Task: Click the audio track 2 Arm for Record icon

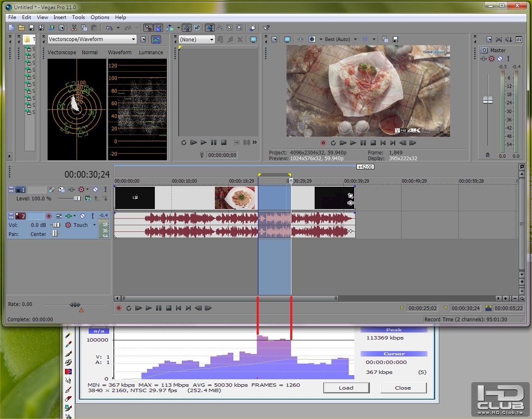Action: coord(48,216)
